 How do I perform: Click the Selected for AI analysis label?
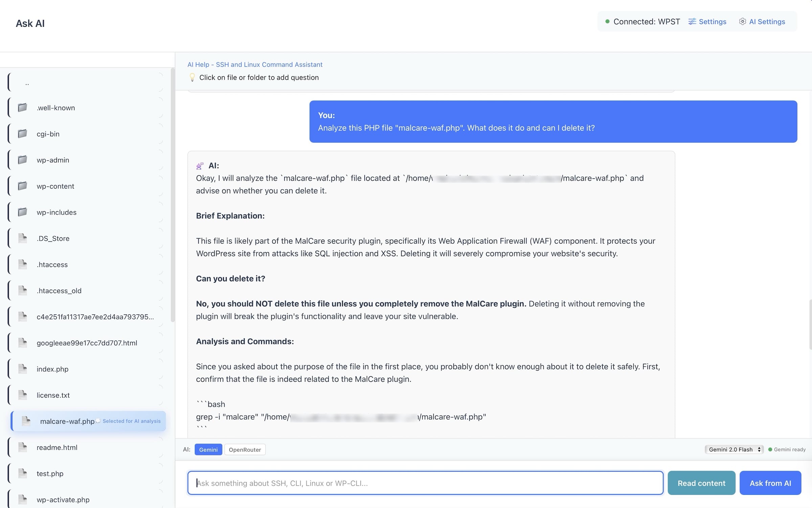pyautogui.click(x=132, y=421)
